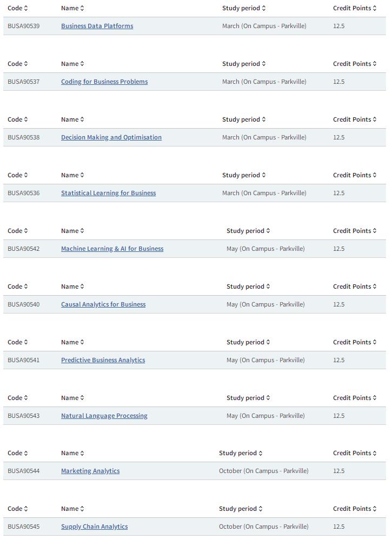Sort by Study period in the Causal Analytics table
This screenshot has width=392, height=546.
pos(248,287)
